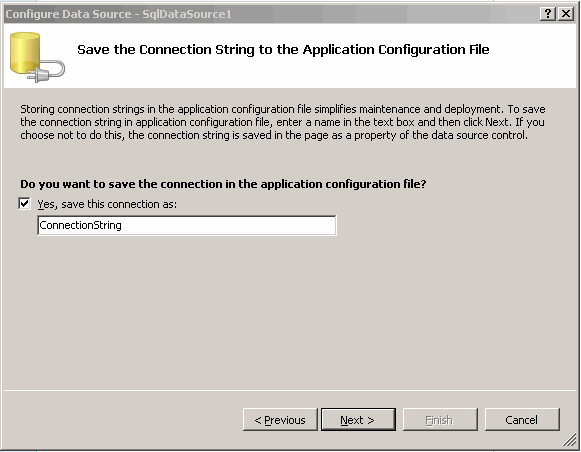Cancel the data source wizard

(522, 420)
